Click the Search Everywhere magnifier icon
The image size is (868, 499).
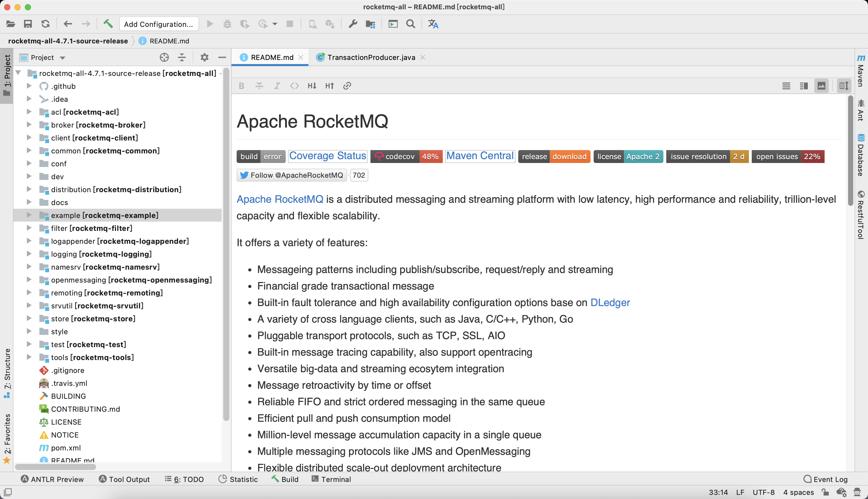pos(410,24)
